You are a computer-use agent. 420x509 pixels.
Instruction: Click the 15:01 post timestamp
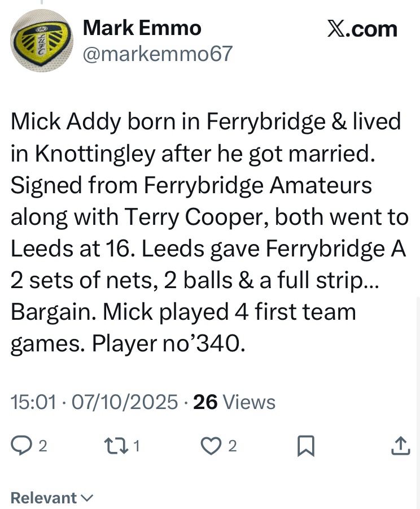pyautogui.click(x=34, y=402)
